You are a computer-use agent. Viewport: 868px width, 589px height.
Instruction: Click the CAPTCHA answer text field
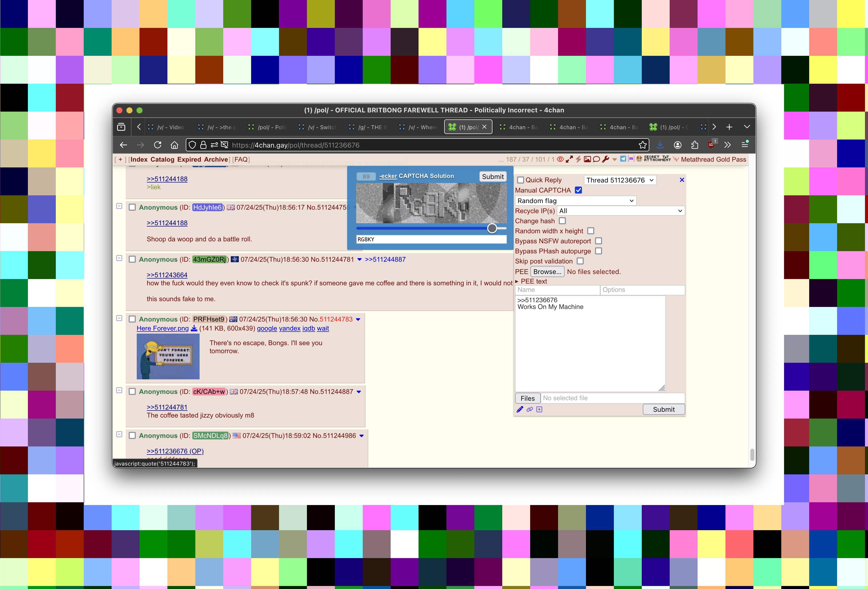[431, 239]
